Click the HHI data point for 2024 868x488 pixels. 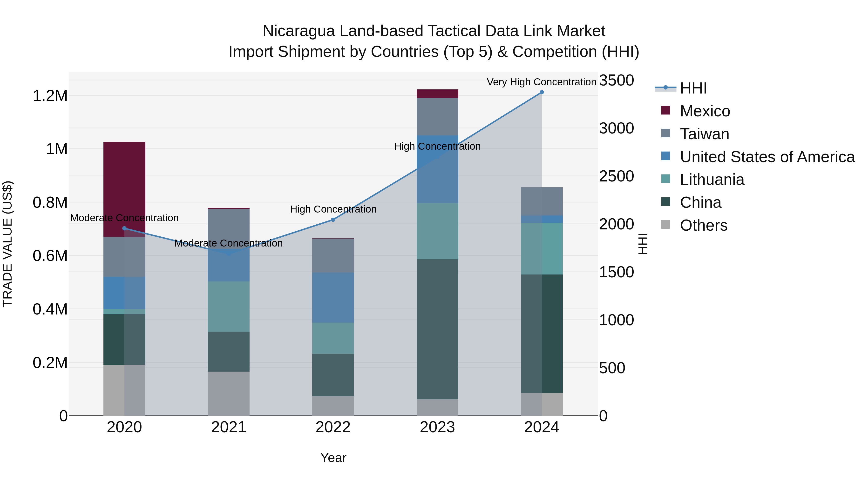point(542,92)
